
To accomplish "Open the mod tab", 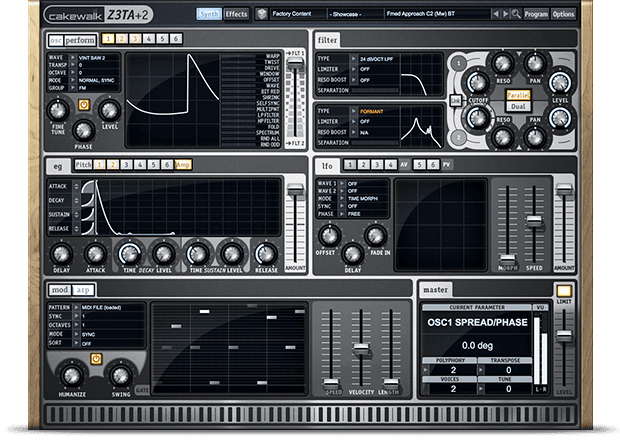I will (60, 290).
